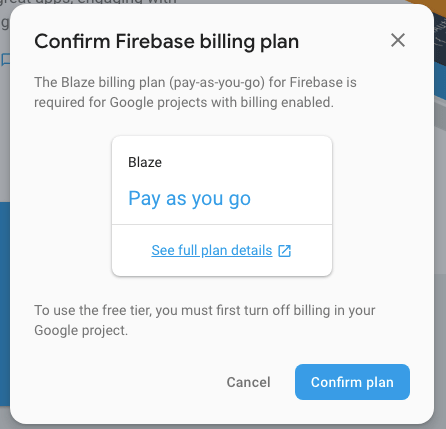Click the Google project text at bottom
The height and width of the screenshot is (429, 446).
click(x=81, y=331)
